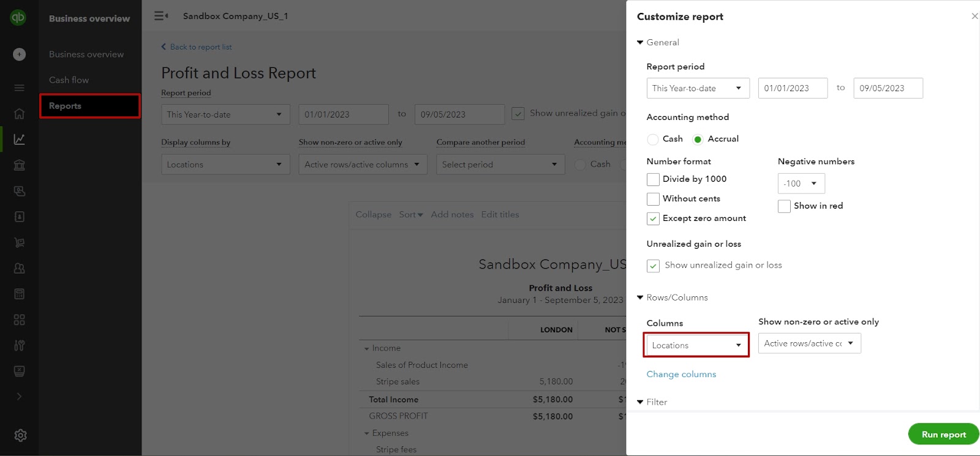Open Show non-zero or active only dropdown in panel
Screen dimensions: 980x456
pos(810,343)
